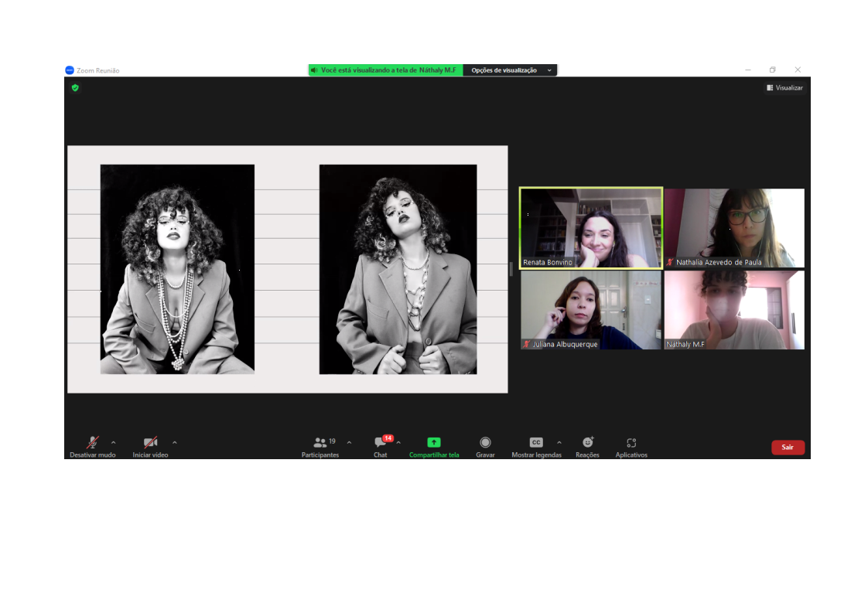Image resolution: width=868 pixels, height=613 pixels.
Task: Open the Aplicativos panel
Action: (631, 443)
